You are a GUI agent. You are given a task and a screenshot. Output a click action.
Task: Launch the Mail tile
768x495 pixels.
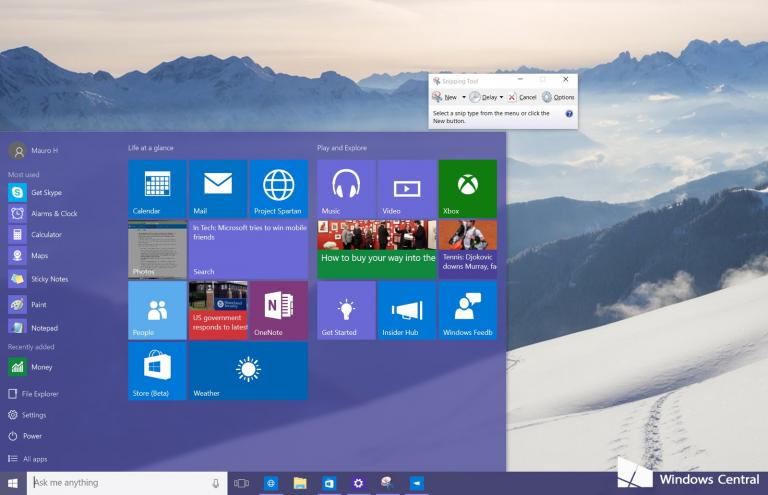[x=217, y=188]
